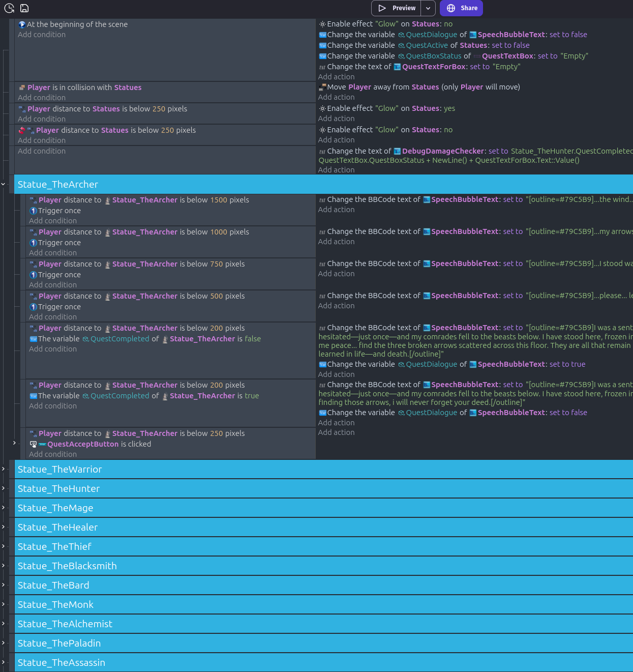The width and height of the screenshot is (633, 672).
Task: Click the collision icon before 'Player is in collision'
Action: (x=22, y=87)
